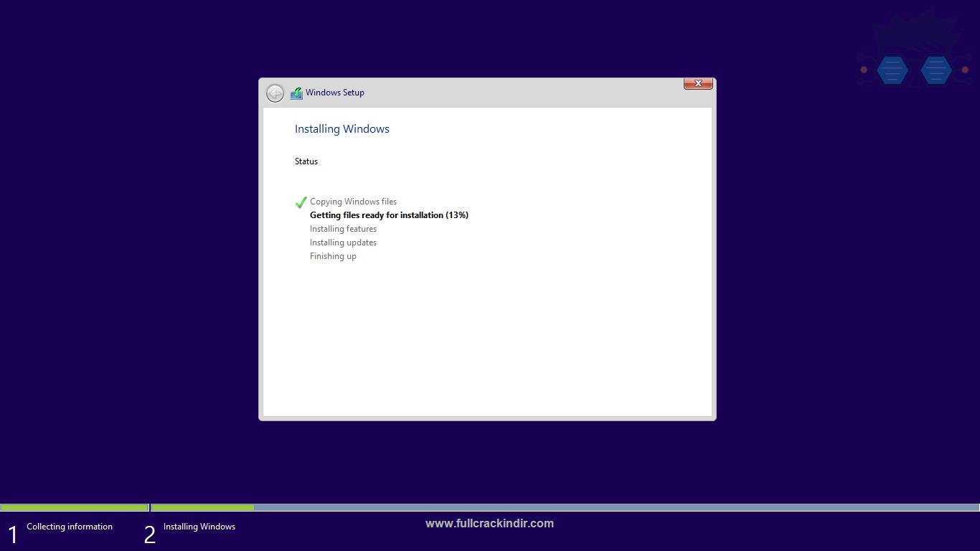
Task: Click step 2 'Installing Windows' label at bottom
Action: [199, 527]
